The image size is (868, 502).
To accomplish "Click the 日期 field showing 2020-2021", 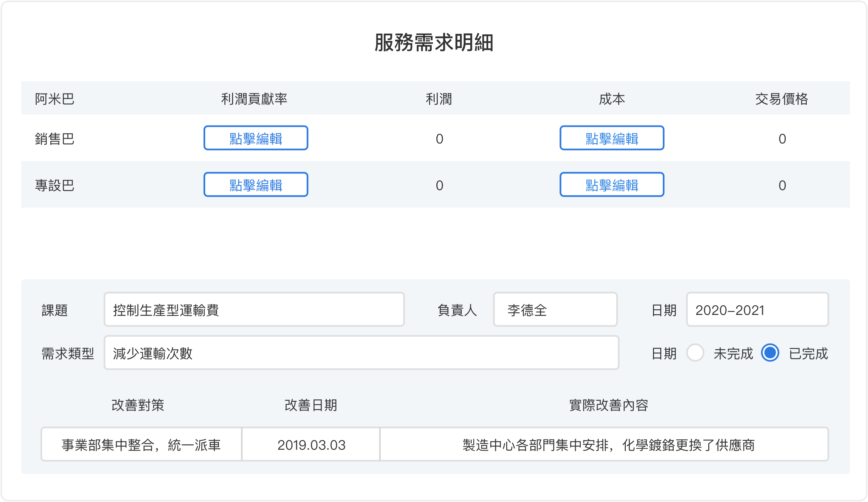I will [x=758, y=309].
